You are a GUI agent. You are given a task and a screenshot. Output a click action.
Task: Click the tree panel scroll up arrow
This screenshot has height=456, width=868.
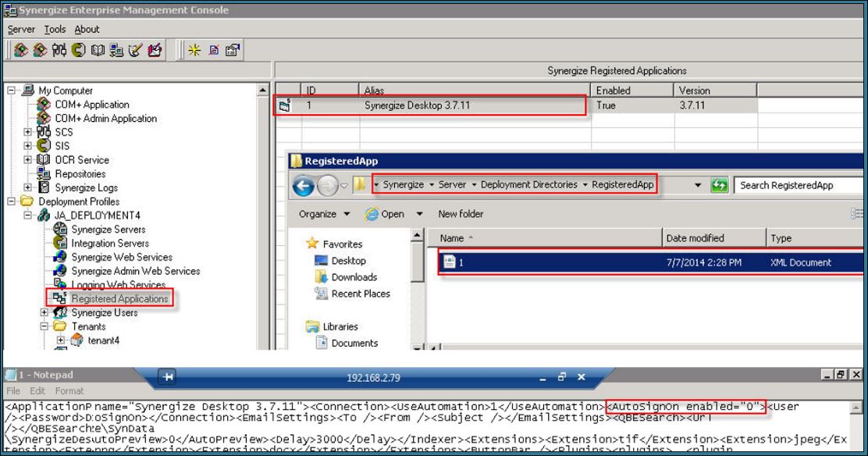264,91
